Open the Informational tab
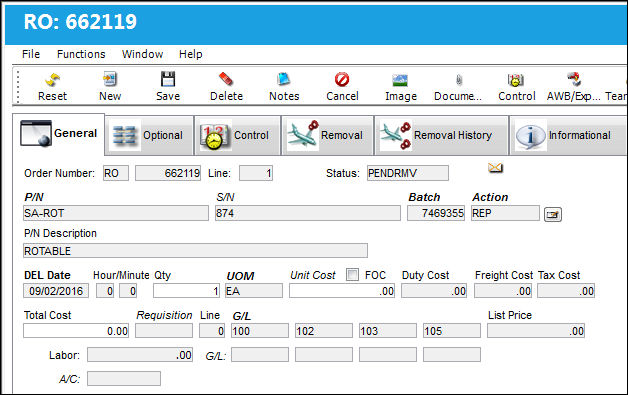628x395 pixels. [568, 135]
